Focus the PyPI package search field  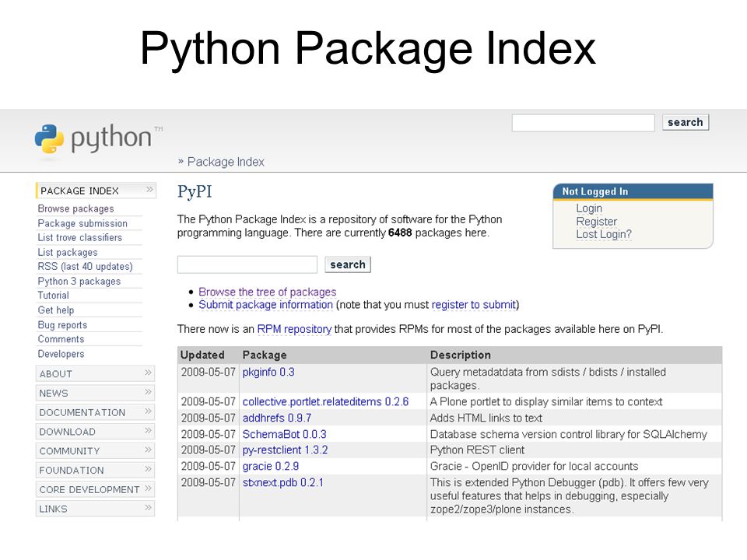247,264
